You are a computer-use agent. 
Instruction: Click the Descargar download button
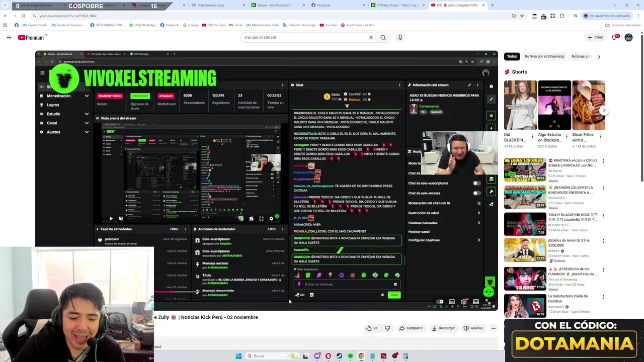[x=443, y=328]
